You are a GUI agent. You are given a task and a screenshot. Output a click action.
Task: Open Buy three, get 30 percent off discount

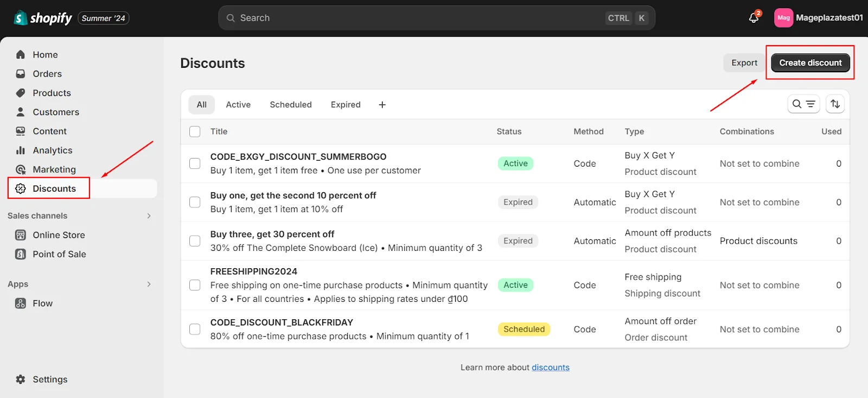click(272, 234)
